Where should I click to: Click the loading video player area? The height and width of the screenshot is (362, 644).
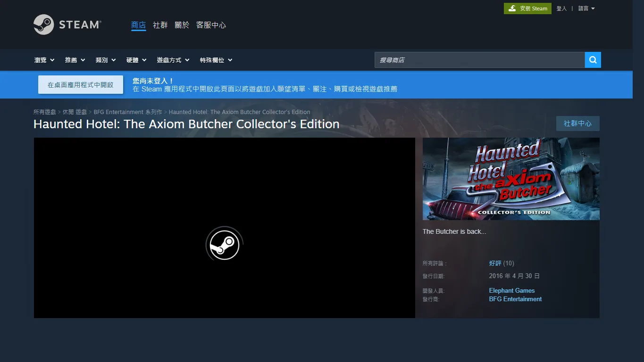pos(225,228)
